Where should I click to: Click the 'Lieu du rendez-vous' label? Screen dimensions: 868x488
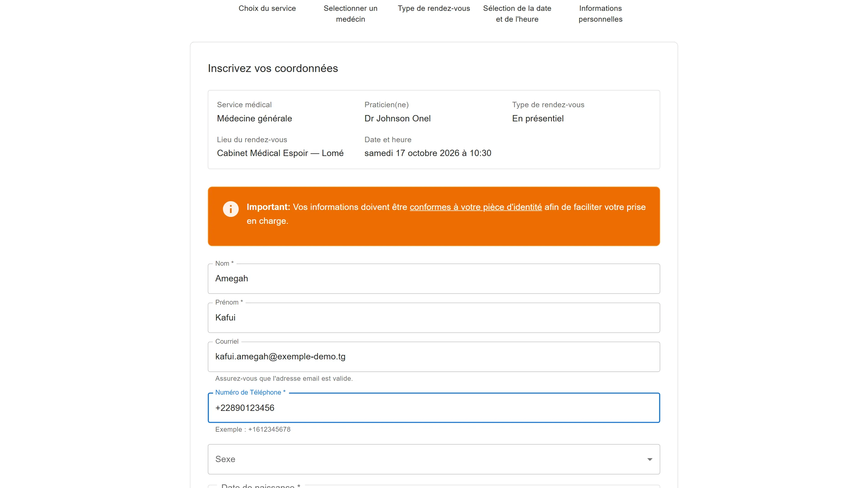click(x=252, y=140)
